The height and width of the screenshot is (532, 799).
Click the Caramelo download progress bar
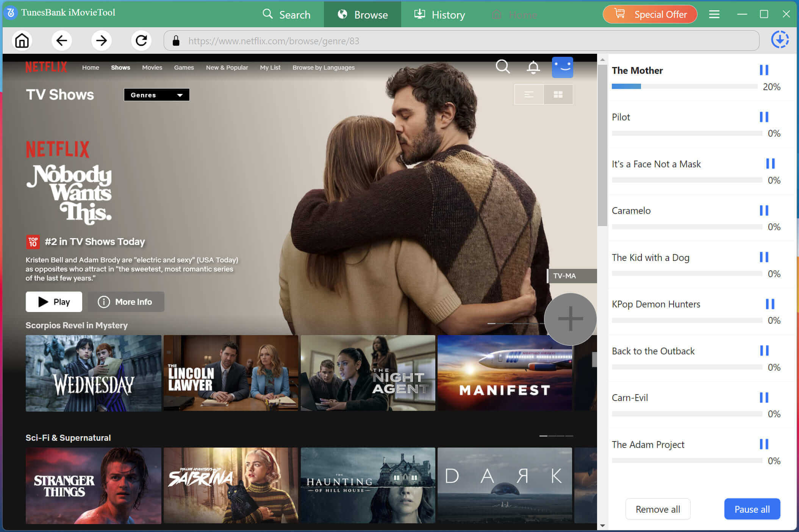(x=687, y=227)
